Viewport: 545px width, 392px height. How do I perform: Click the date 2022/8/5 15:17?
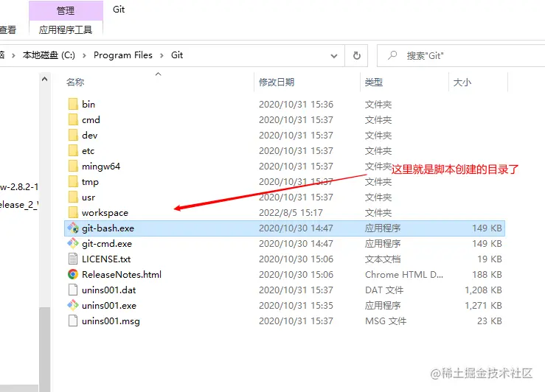point(291,212)
